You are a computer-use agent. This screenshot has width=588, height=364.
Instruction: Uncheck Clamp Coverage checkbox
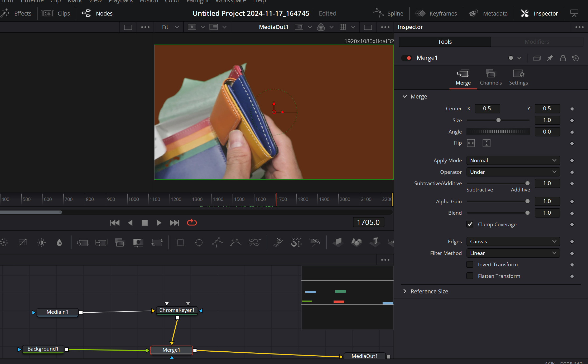[x=470, y=224]
